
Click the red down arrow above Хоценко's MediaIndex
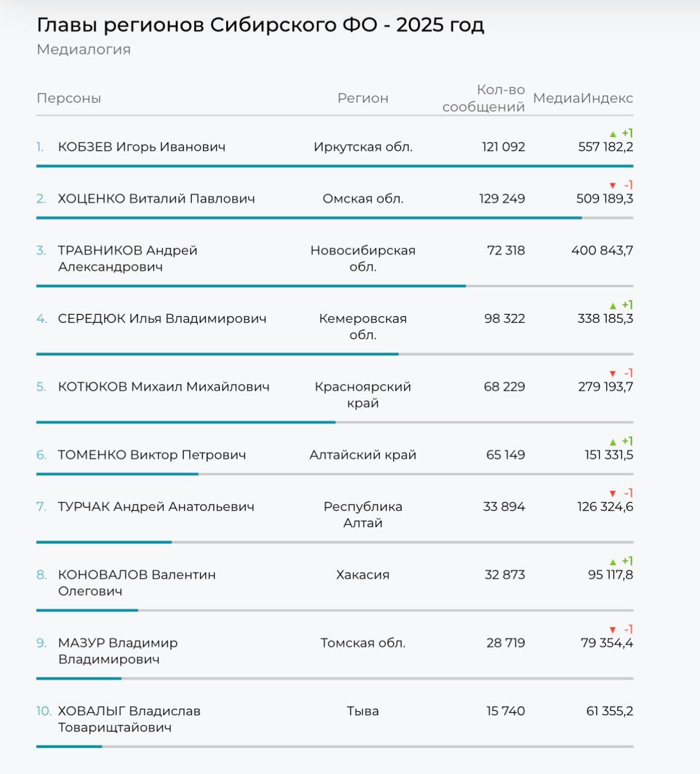coord(613,186)
